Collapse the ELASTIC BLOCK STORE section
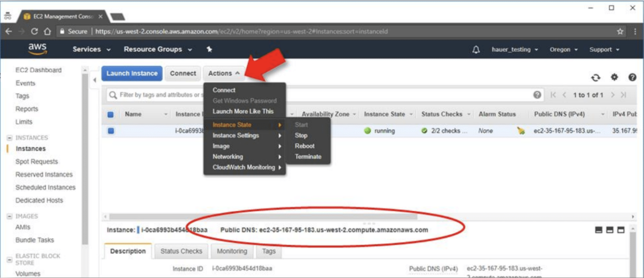The height and width of the screenshot is (278, 644). [x=9, y=259]
